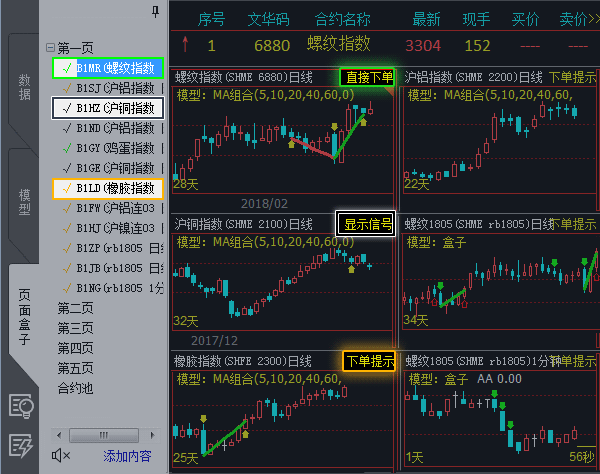Click the 直接下单 button on 螺纹指数 chart
This screenshot has height=474, width=600.
(367, 77)
